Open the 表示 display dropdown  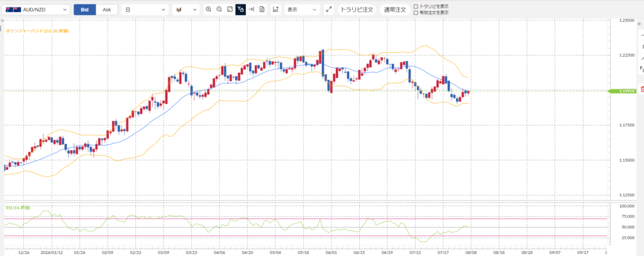(x=302, y=9)
